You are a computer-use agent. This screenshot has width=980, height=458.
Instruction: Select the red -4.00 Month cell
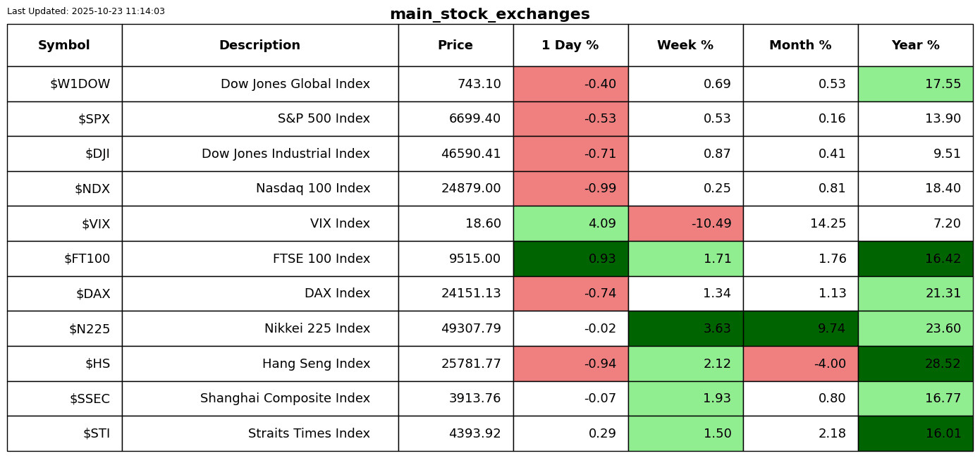[800, 364]
